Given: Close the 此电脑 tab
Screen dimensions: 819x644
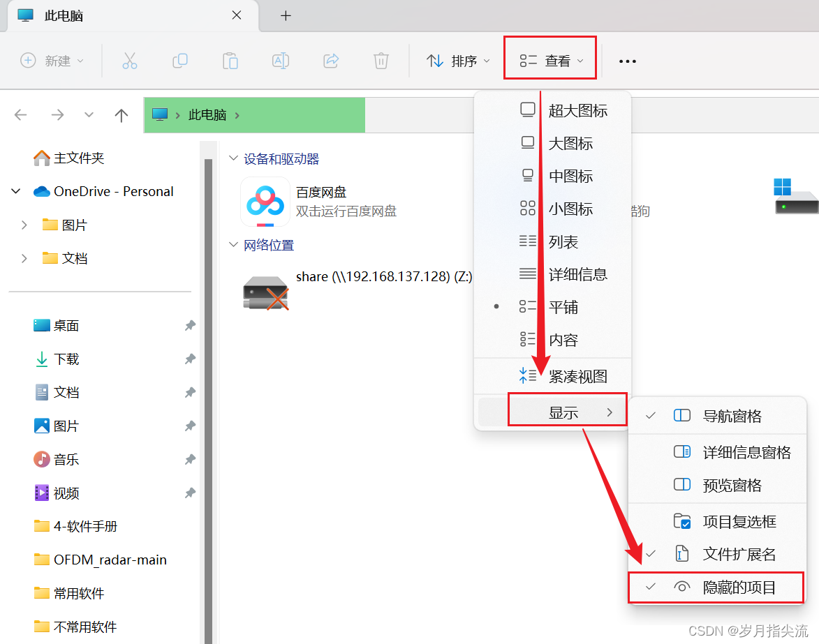Looking at the screenshot, I should click(237, 15).
